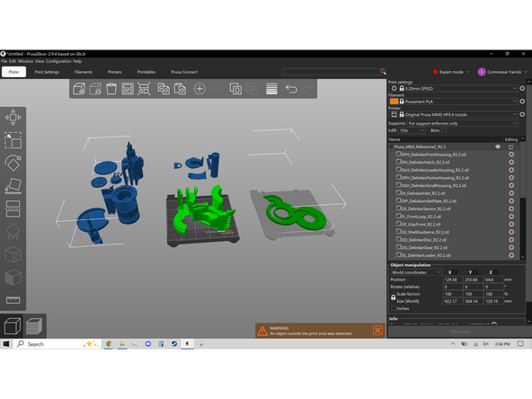
Task: Collapse the Prusa_MK4_Milestone2_R2.3 tree node
Action: click(x=391, y=146)
